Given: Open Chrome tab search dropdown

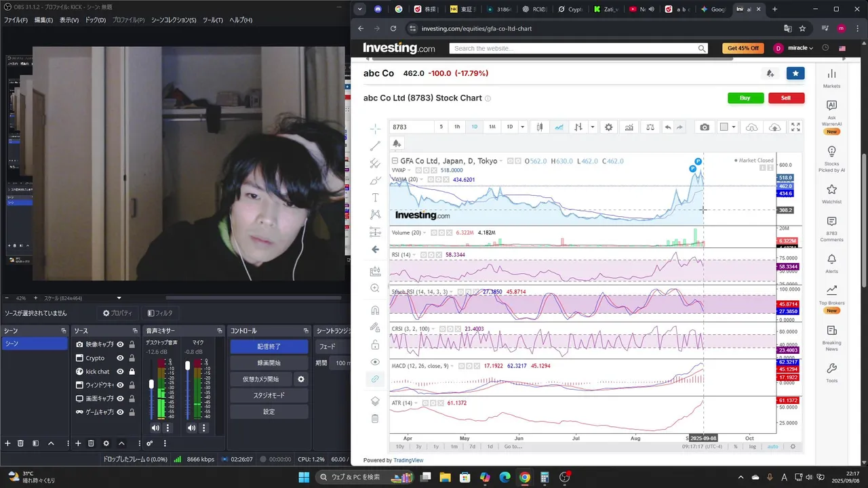Looking at the screenshot, I should coord(360,9).
